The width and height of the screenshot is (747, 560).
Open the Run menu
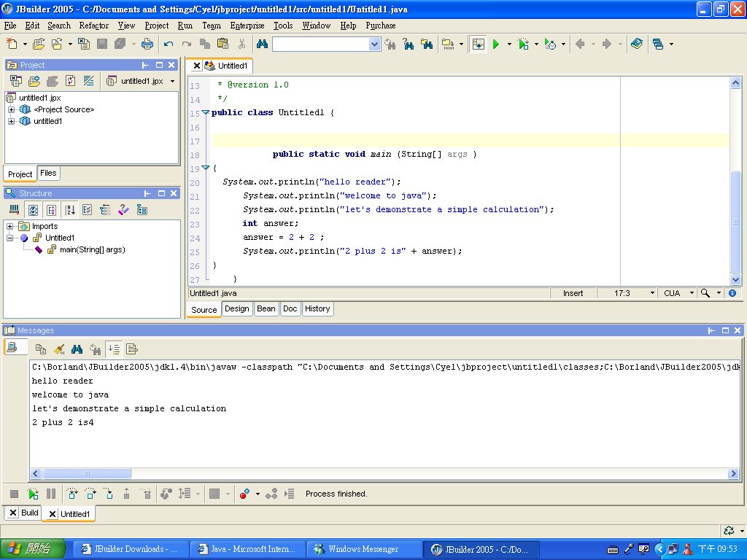tap(185, 26)
